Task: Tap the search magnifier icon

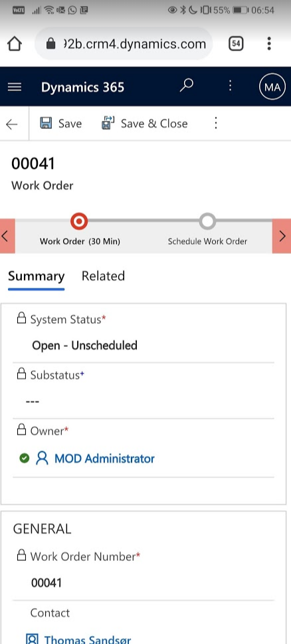Action: [187, 86]
